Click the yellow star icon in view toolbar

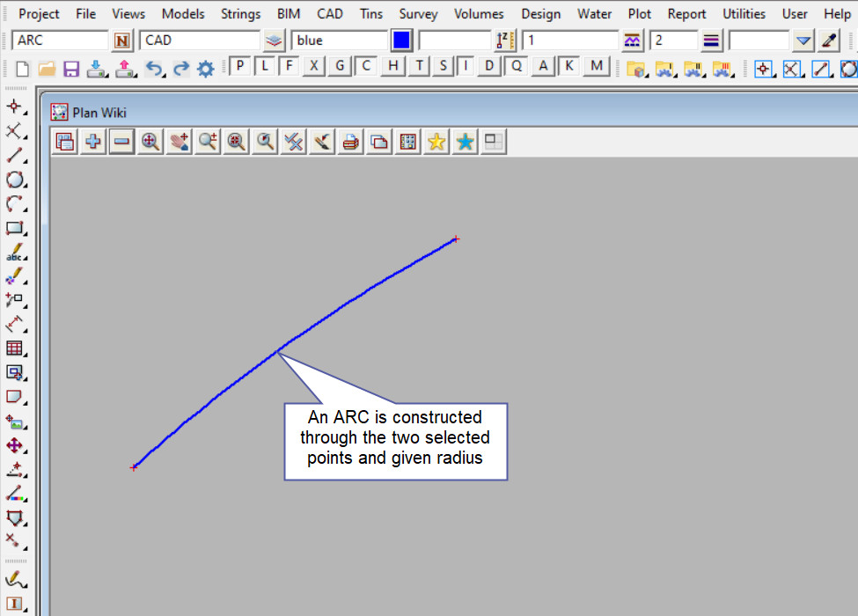click(436, 142)
